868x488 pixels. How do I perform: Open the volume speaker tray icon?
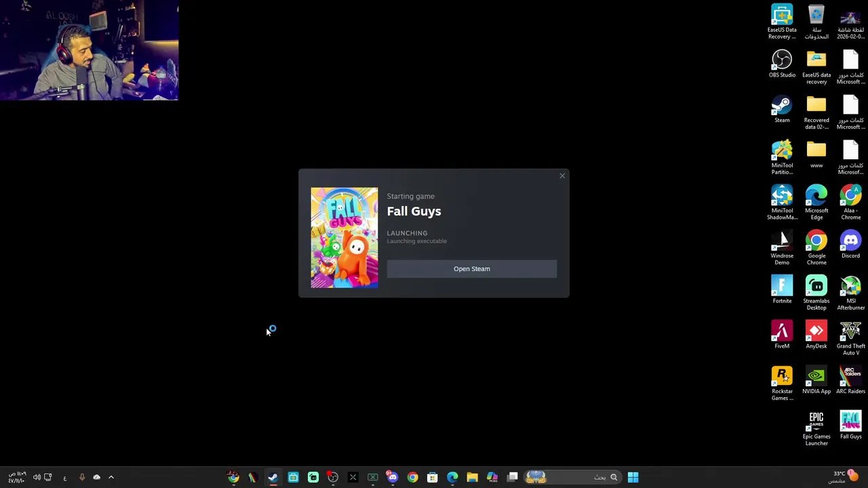pyautogui.click(x=37, y=477)
